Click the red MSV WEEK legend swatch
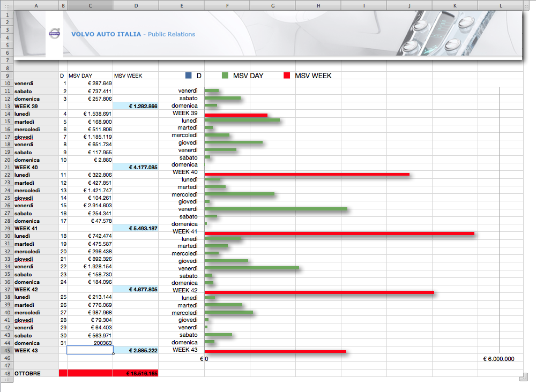 pos(287,76)
